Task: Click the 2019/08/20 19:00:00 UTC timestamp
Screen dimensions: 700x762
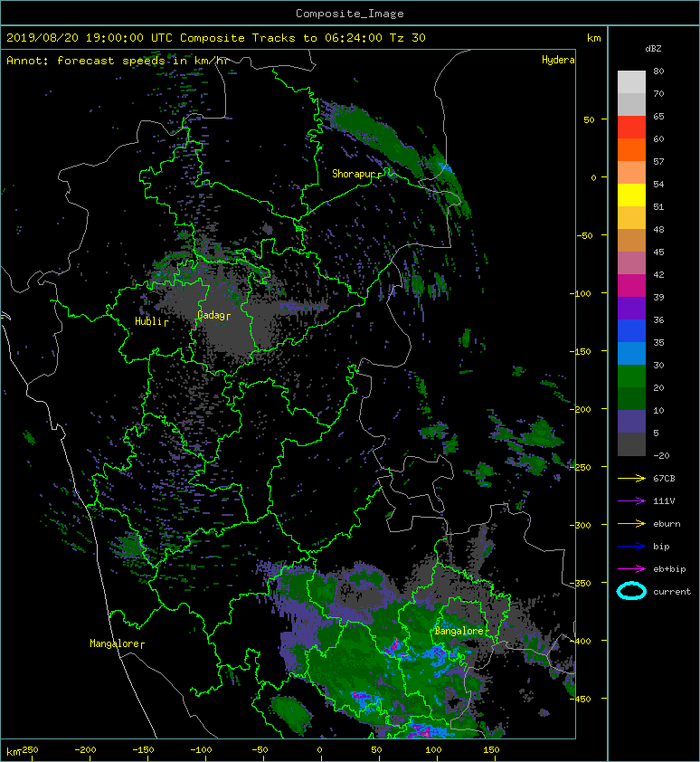Action: [x=90, y=38]
